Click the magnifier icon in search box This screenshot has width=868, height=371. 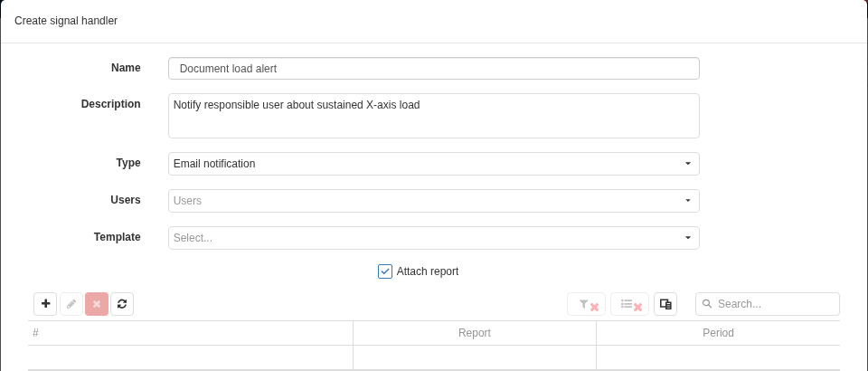(x=707, y=303)
